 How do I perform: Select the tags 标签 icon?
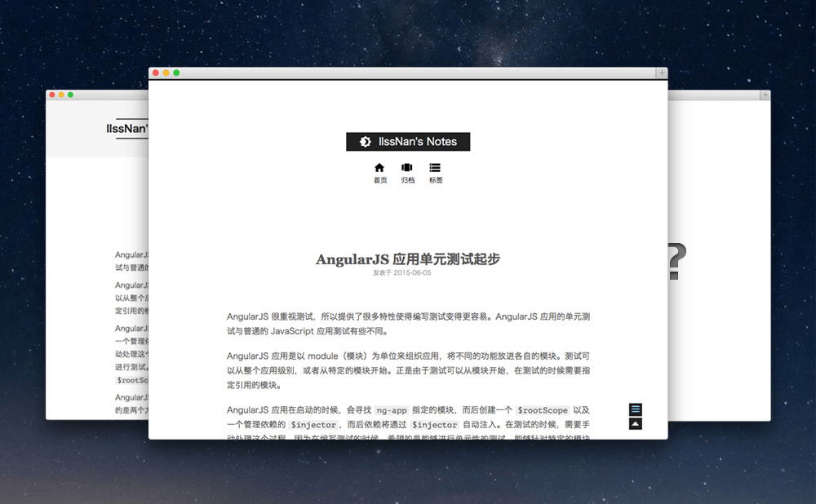pos(435,168)
